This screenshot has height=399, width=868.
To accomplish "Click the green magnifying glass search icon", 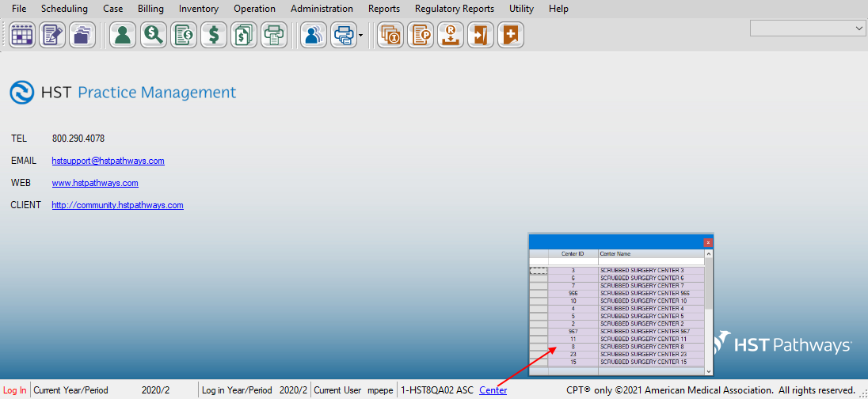I will [x=153, y=36].
